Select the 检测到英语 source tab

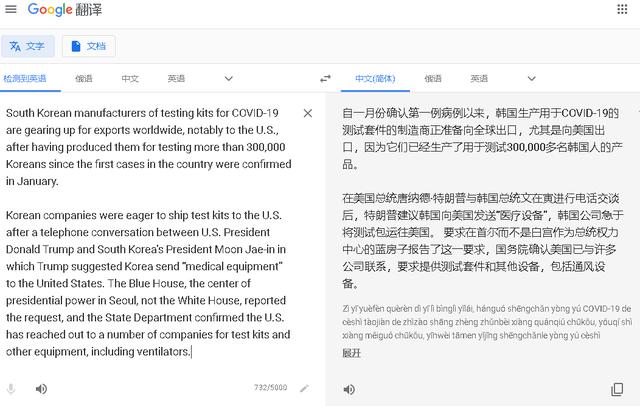[x=25, y=78]
